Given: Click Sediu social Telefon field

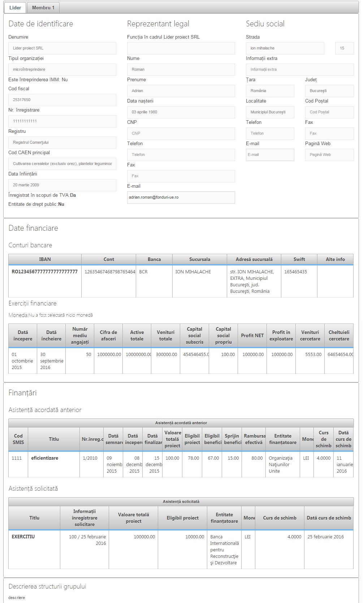Looking at the screenshot, I should pos(270,134).
